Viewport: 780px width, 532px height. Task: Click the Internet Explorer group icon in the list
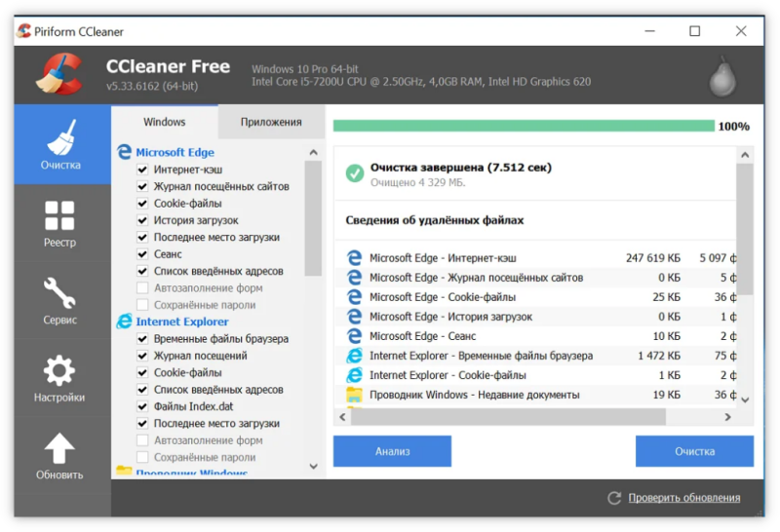(x=124, y=322)
